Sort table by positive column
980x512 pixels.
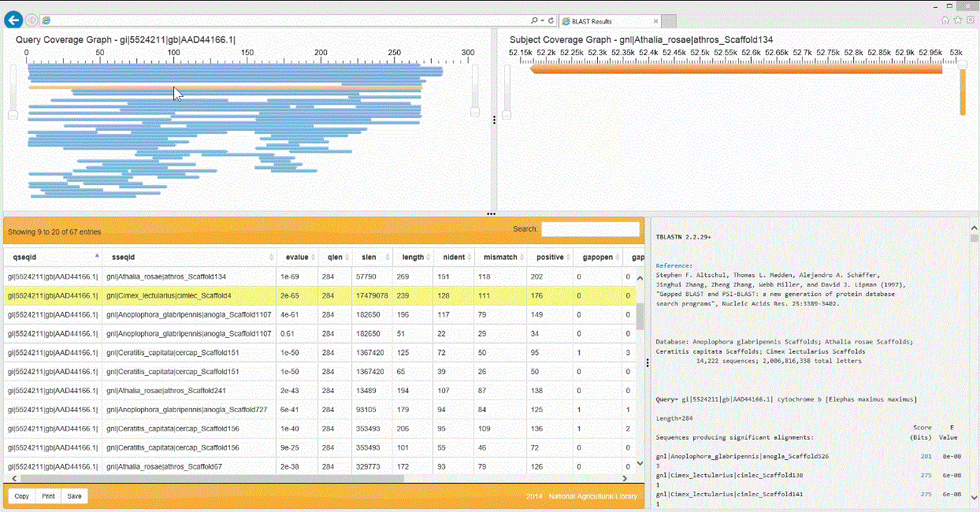(x=550, y=257)
